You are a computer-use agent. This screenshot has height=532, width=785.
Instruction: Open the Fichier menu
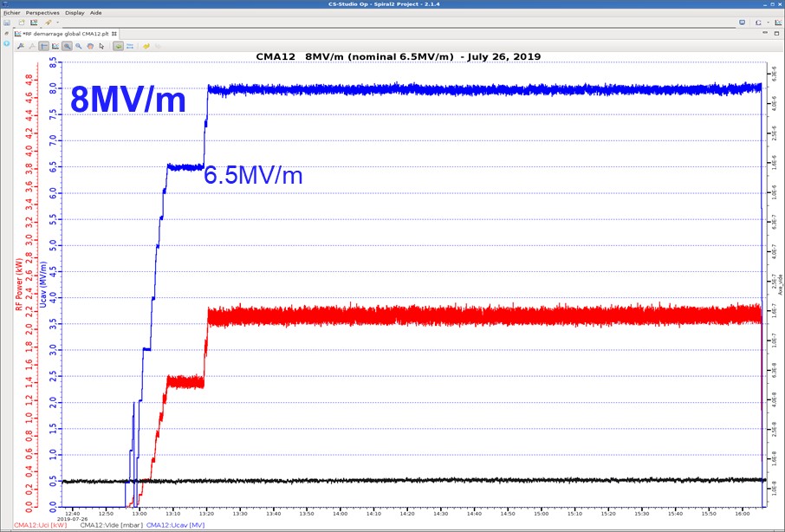[11, 12]
